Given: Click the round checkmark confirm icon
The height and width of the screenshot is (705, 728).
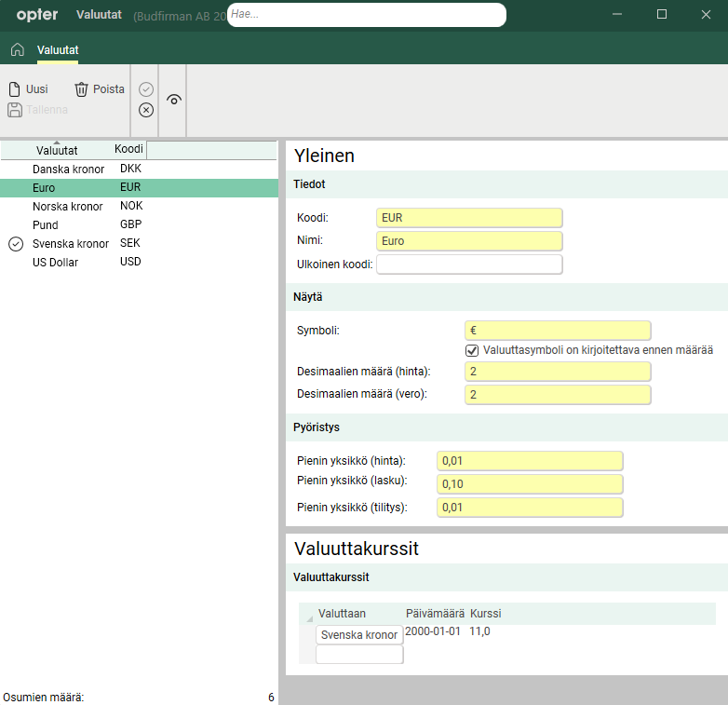Looking at the screenshot, I should pos(146,89).
